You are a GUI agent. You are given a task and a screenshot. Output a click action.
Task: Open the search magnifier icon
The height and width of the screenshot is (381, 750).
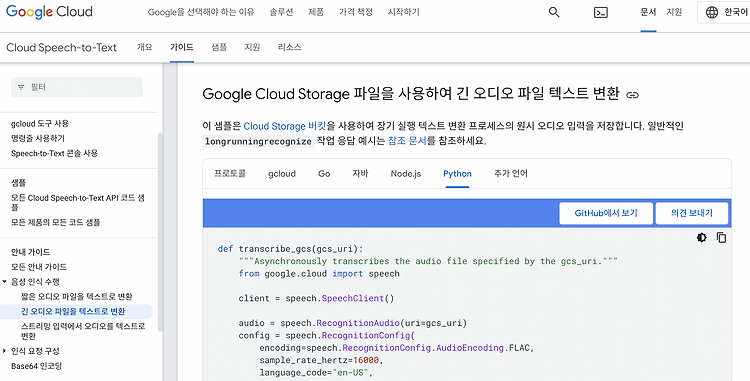tap(554, 12)
